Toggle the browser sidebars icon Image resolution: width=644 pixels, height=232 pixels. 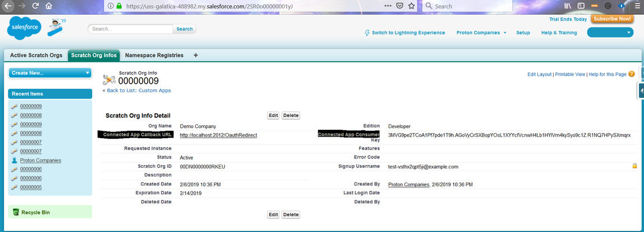tap(581, 6)
